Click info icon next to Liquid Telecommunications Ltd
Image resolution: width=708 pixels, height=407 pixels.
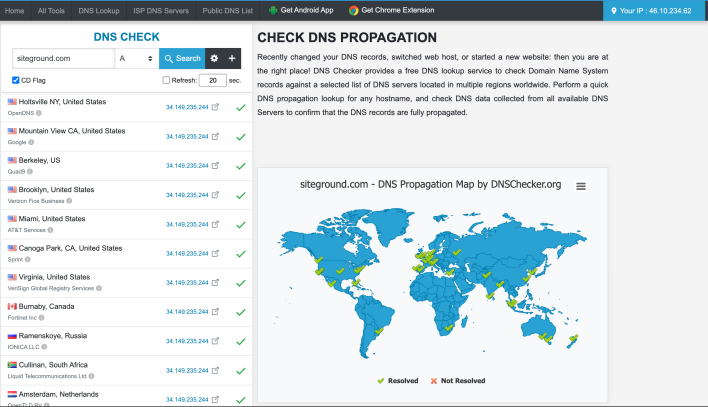coord(91,376)
